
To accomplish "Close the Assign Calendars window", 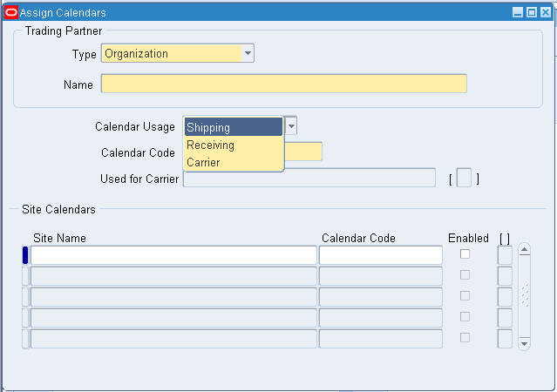I will pos(545,12).
